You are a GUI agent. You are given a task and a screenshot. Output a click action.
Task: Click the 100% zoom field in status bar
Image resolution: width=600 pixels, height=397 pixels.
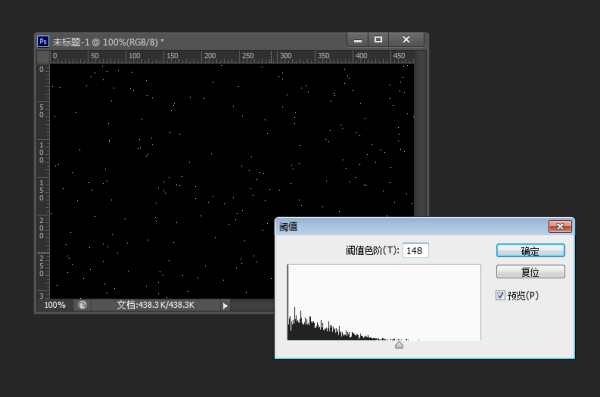click(x=55, y=305)
